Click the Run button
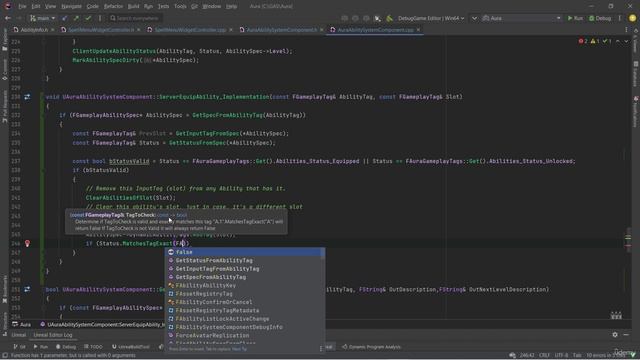This screenshot has width=640, height=360. [575, 18]
